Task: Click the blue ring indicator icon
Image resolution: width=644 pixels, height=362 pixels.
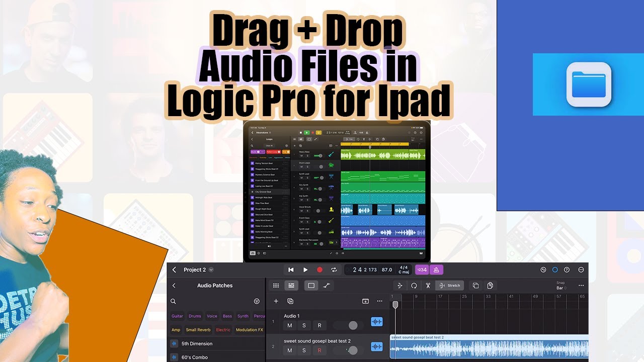Action: [555, 270]
